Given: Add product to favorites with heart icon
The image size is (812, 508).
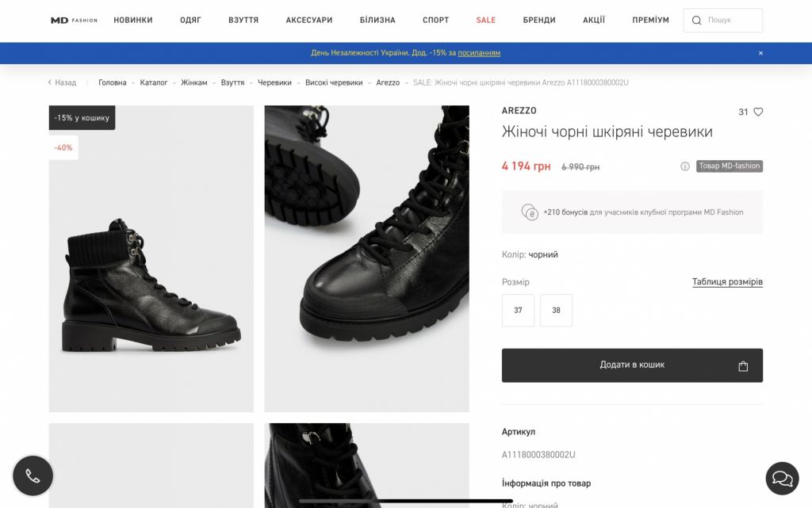Looking at the screenshot, I should (x=758, y=112).
